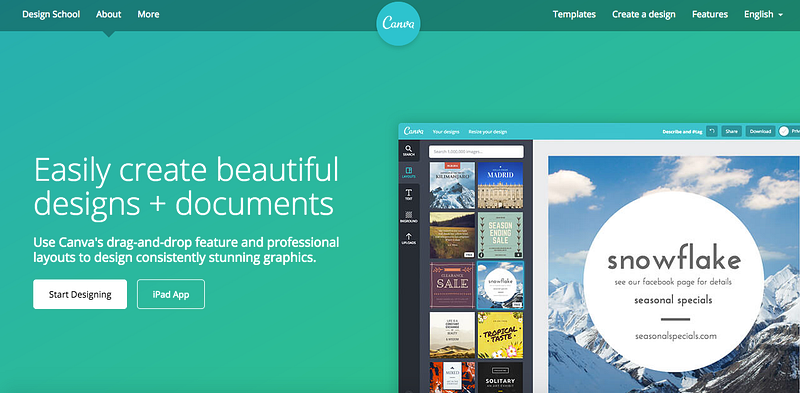Click Describe and #tag in editor toolbar
800x393 pixels.
click(x=682, y=132)
